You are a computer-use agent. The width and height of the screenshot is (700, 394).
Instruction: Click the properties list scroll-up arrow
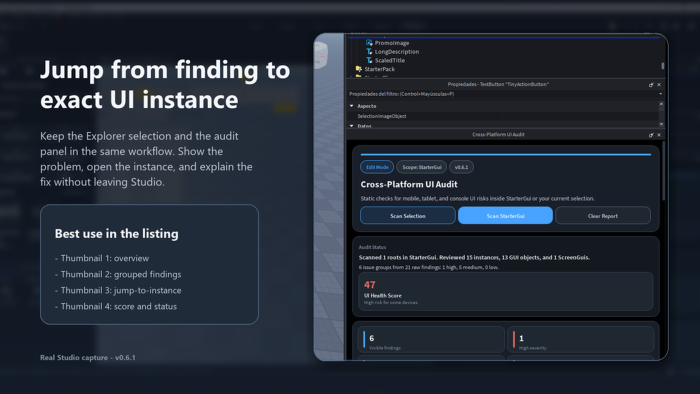tap(661, 104)
